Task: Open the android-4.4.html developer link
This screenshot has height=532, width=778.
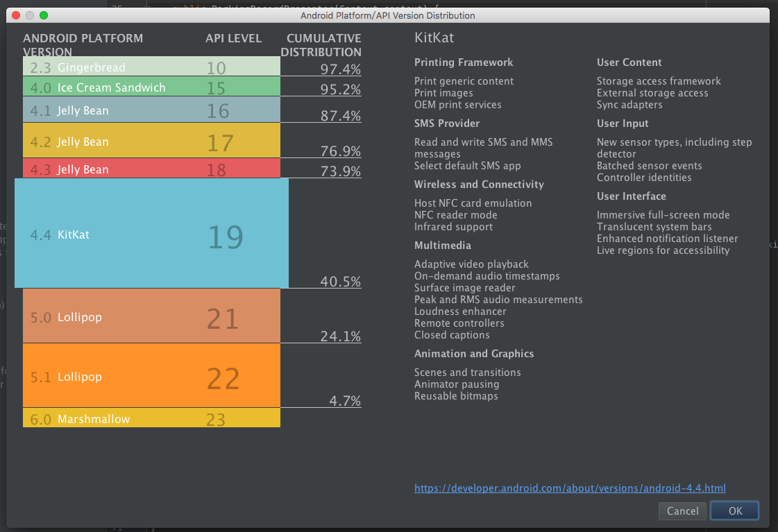Action: click(x=570, y=488)
